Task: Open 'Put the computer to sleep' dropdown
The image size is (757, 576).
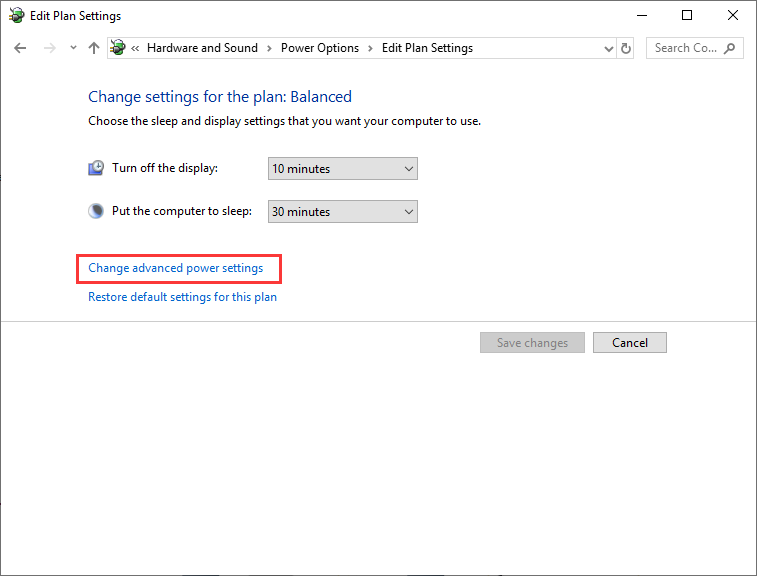Action: pyautogui.click(x=343, y=212)
